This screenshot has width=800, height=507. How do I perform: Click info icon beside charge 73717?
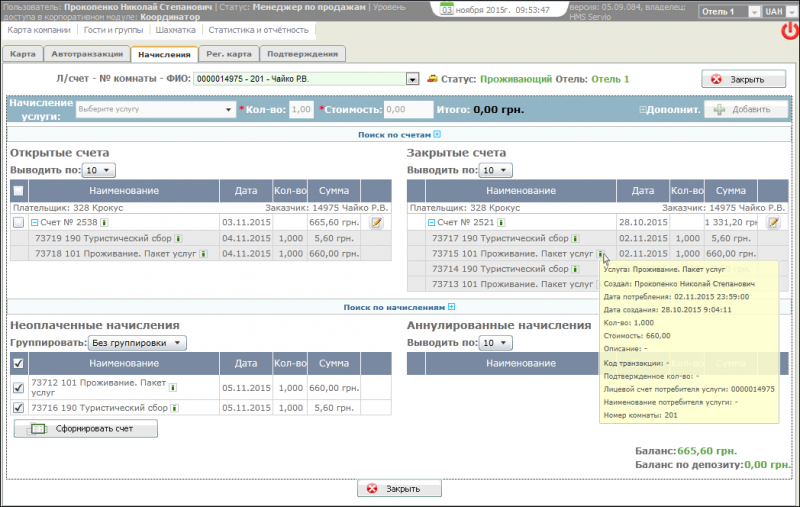point(576,239)
